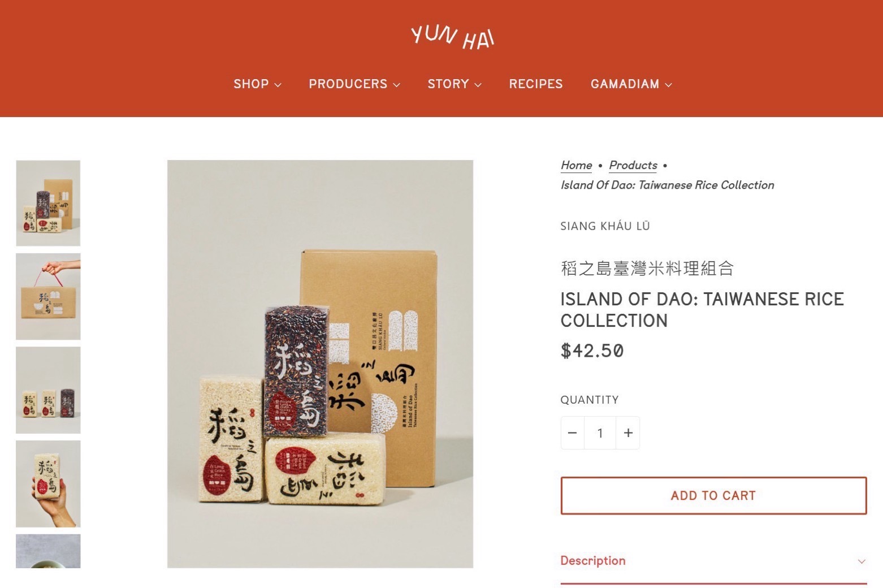Select the thumbnail of hand holding rice pack
The image size is (883, 588).
coord(48,484)
